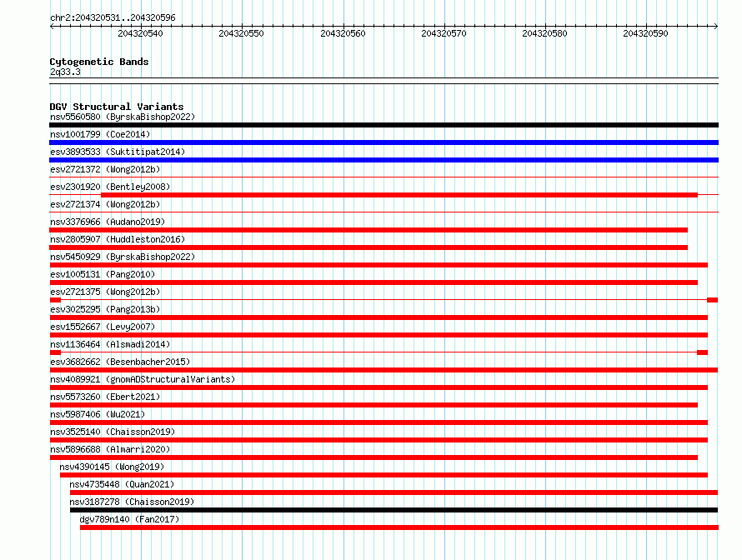742x560 pixels.
Task: Click the red bar under nsv3525140
Action: pos(379,440)
